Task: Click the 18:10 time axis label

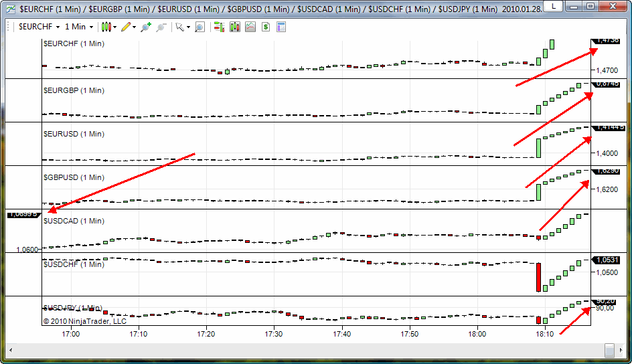Action: tap(545, 334)
